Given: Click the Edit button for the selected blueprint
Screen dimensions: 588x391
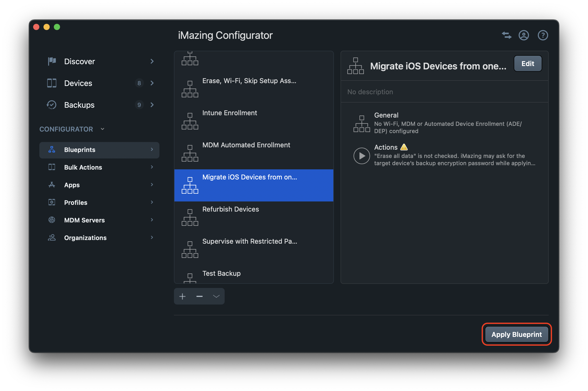Looking at the screenshot, I should pos(527,63).
